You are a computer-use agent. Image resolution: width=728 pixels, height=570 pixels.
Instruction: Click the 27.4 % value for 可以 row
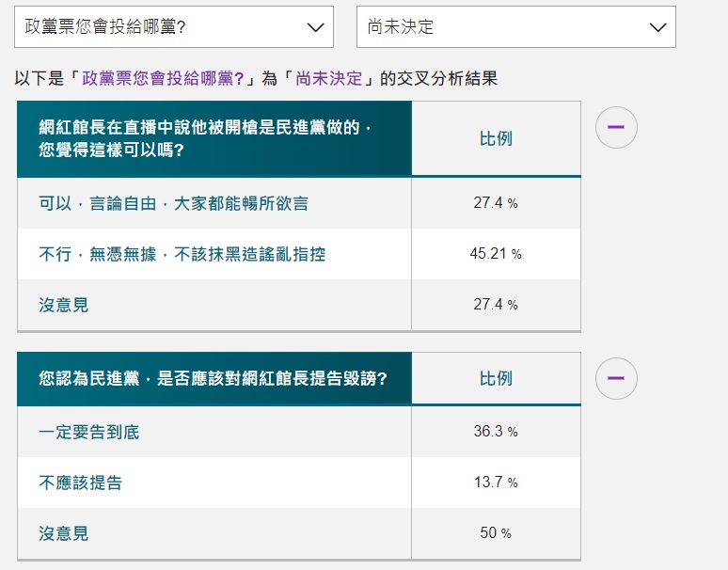[496, 203]
